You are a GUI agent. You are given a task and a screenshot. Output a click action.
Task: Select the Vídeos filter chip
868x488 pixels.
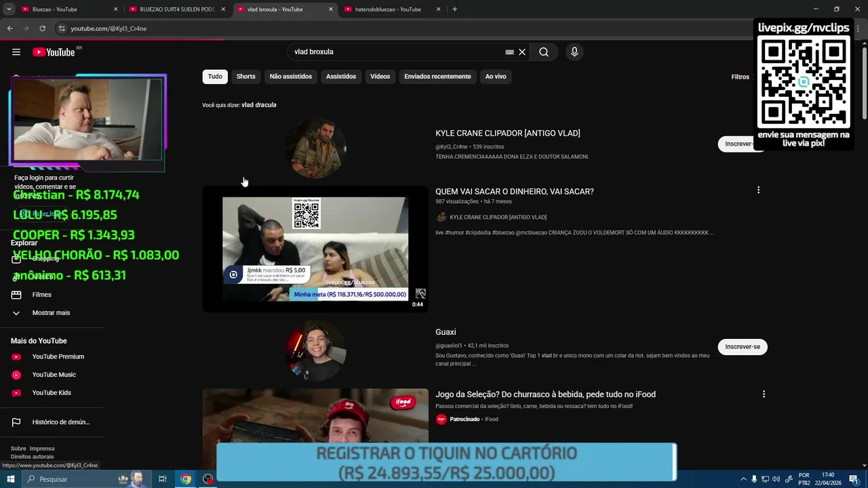tap(380, 77)
